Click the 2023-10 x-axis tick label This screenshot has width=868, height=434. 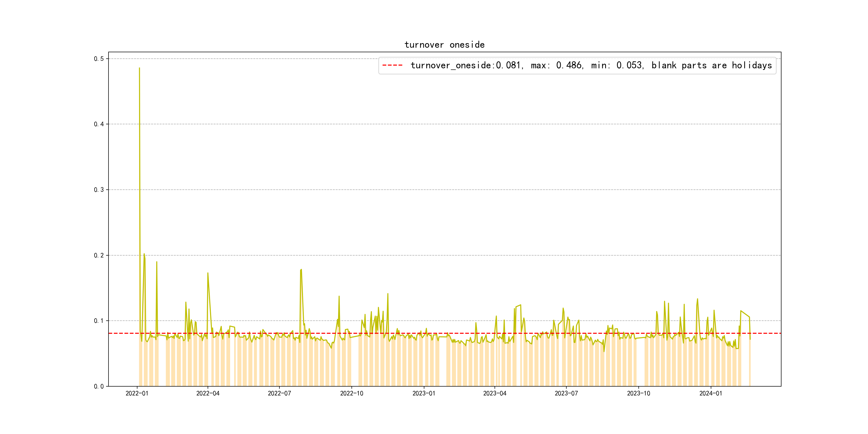click(x=638, y=393)
